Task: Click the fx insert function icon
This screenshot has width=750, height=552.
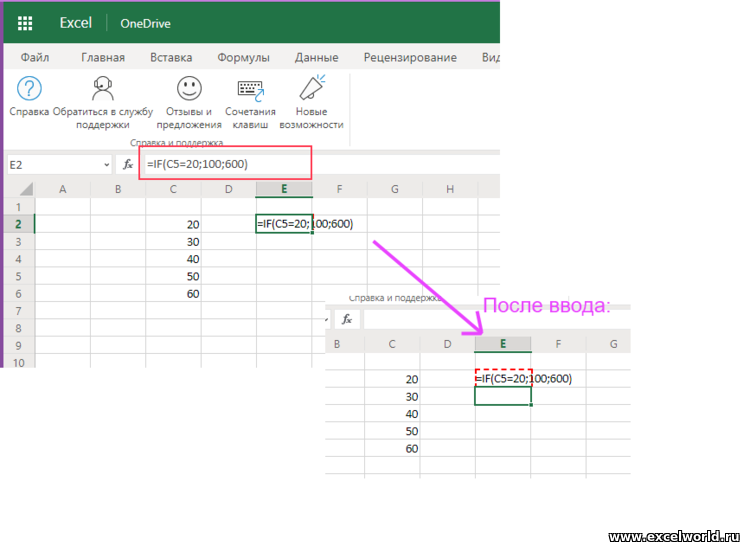Action: click(128, 165)
